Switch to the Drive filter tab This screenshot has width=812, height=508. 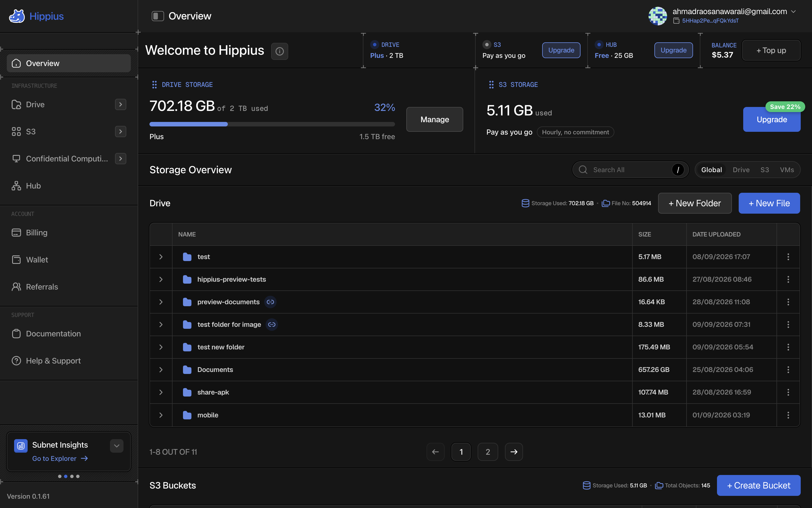coord(741,170)
